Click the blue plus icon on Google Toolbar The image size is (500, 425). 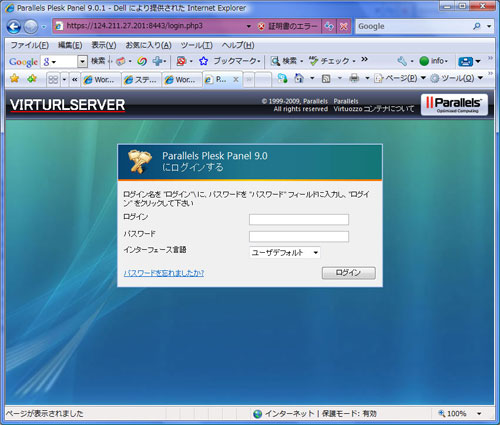coord(157,61)
